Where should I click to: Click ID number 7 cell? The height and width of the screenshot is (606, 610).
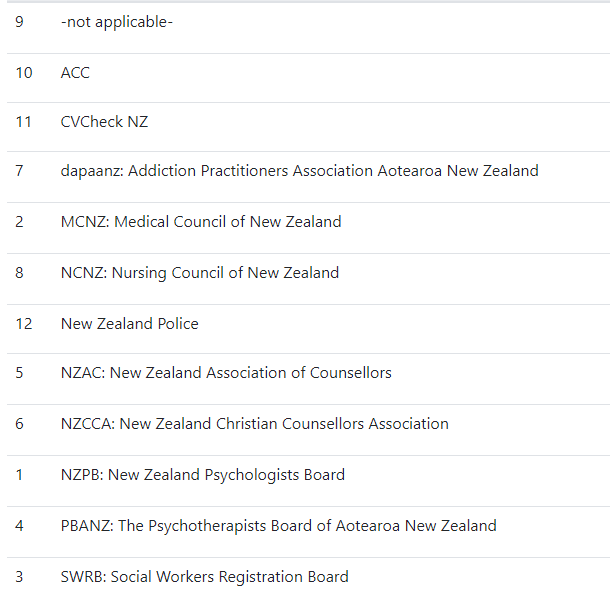[x=19, y=171]
